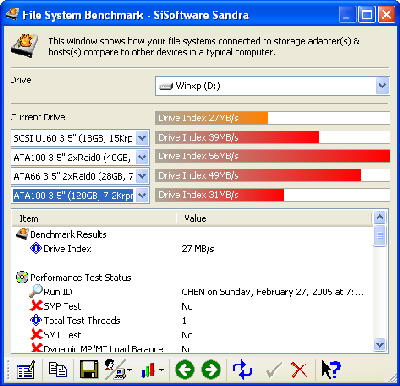Click the SCSI U160 combo text field
This screenshot has width=400, height=386.
coord(73,138)
